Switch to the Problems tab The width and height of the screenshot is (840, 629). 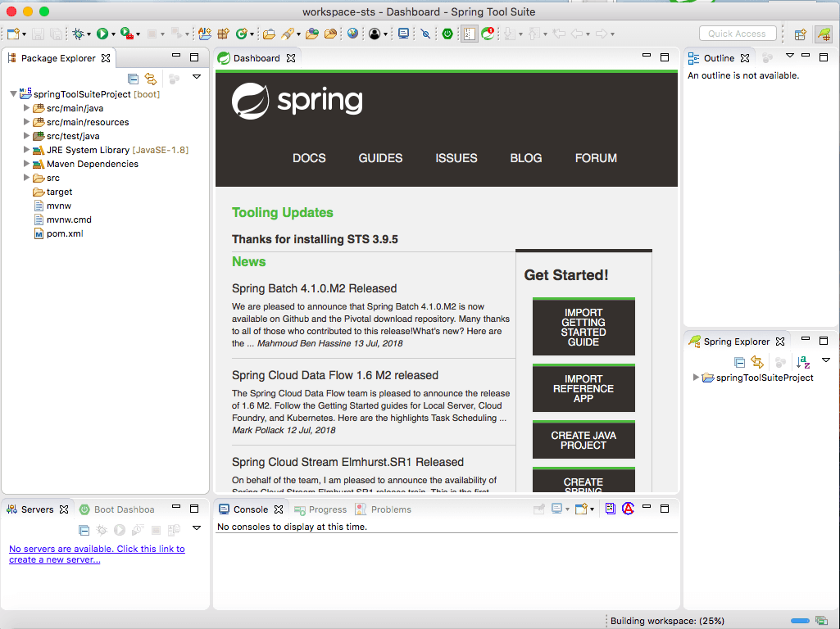pos(384,509)
